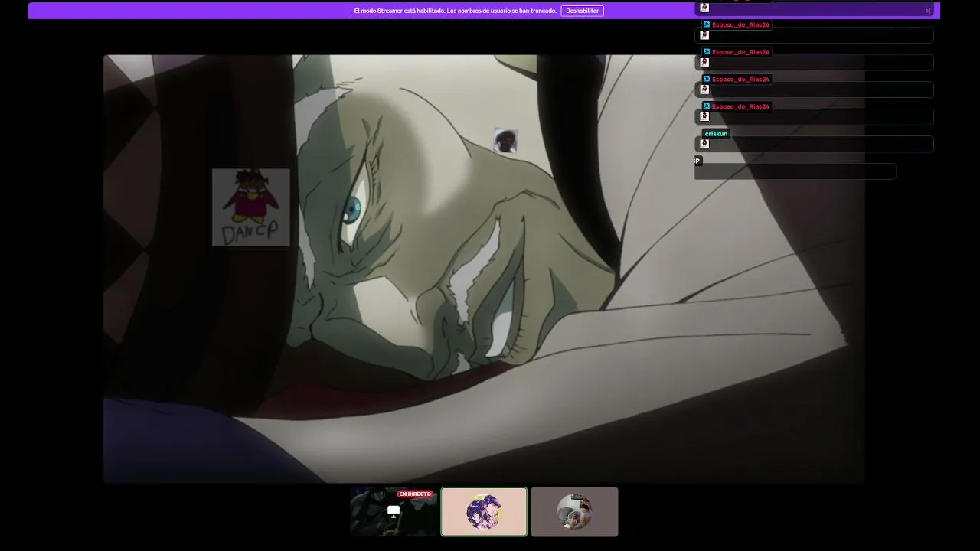
Task: Click the Streamer mode enabled notice text
Action: 455,11
